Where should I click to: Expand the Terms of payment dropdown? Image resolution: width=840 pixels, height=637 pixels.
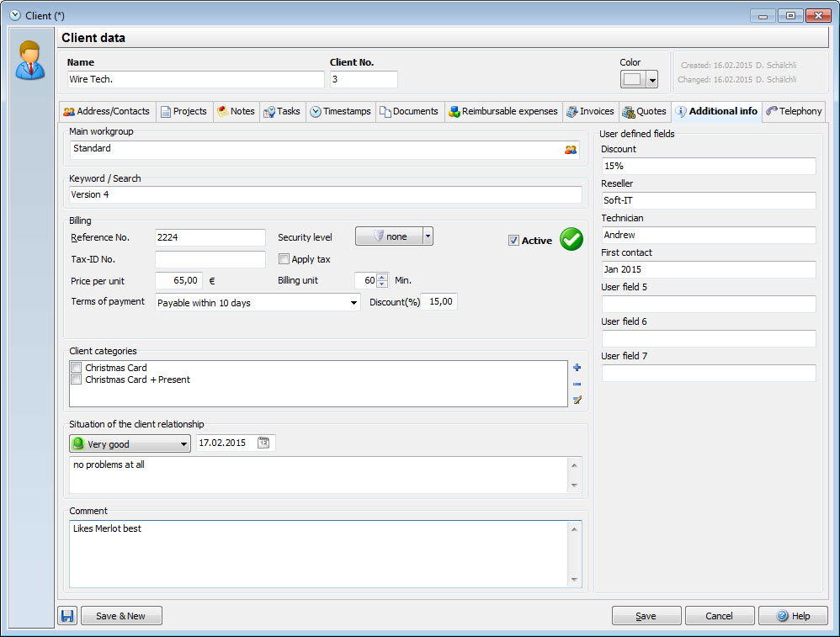pyautogui.click(x=354, y=303)
